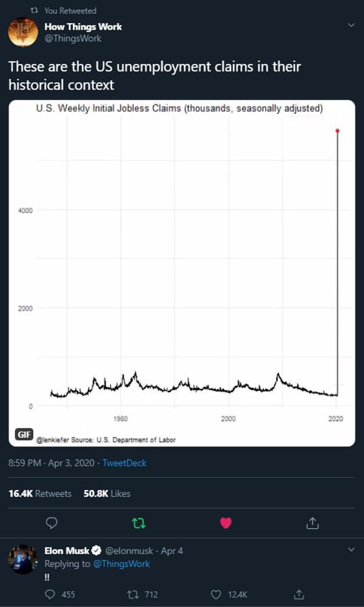View the 50.8K Likes list
364x607 pixels.
click(x=107, y=493)
